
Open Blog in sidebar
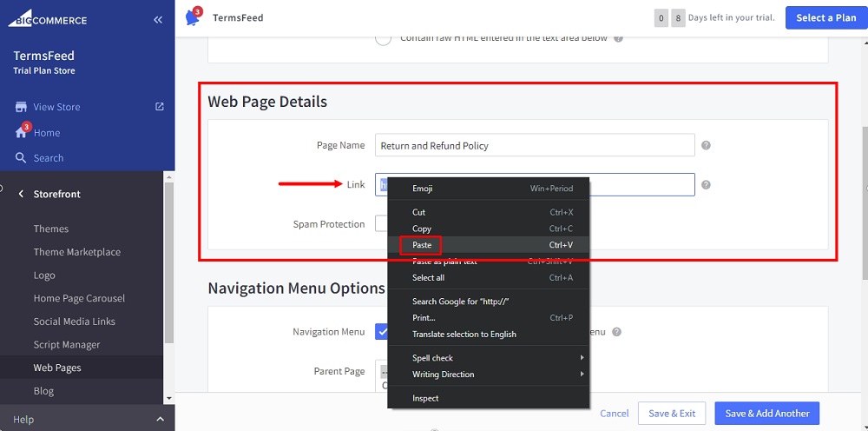(x=43, y=391)
